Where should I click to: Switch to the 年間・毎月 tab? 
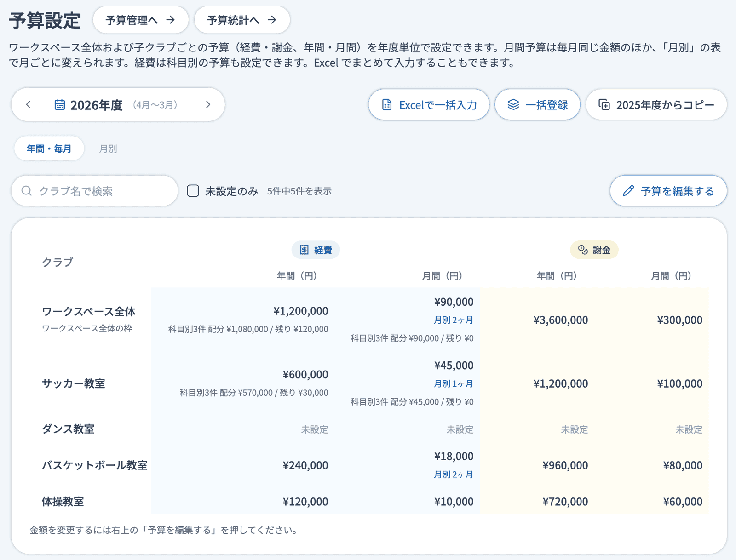pyautogui.click(x=49, y=149)
